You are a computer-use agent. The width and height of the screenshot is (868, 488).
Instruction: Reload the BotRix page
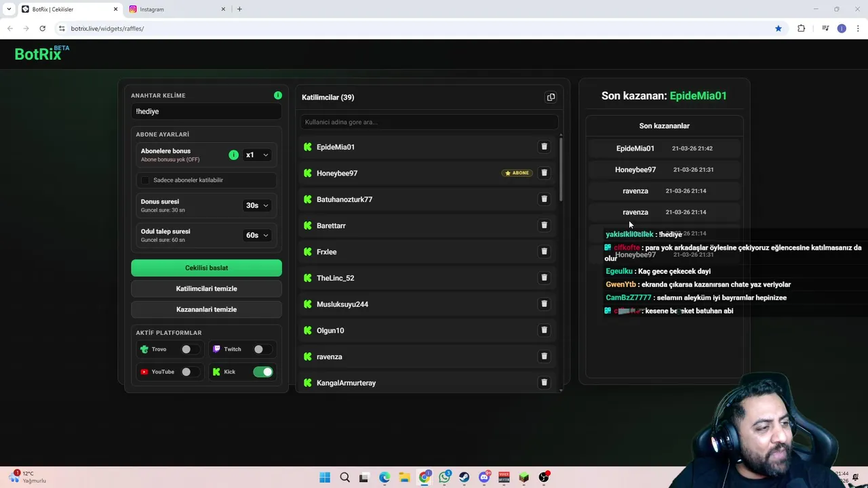coord(42,28)
